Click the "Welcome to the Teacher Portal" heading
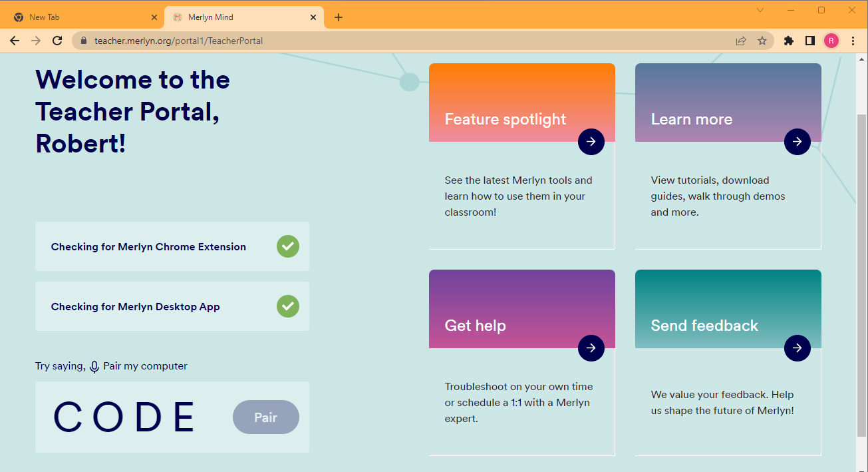The width and height of the screenshot is (868, 472). click(x=132, y=111)
